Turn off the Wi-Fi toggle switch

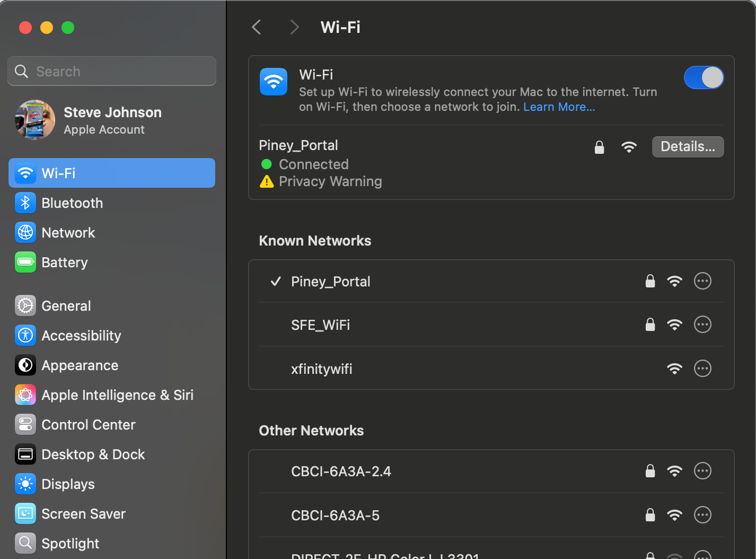704,78
